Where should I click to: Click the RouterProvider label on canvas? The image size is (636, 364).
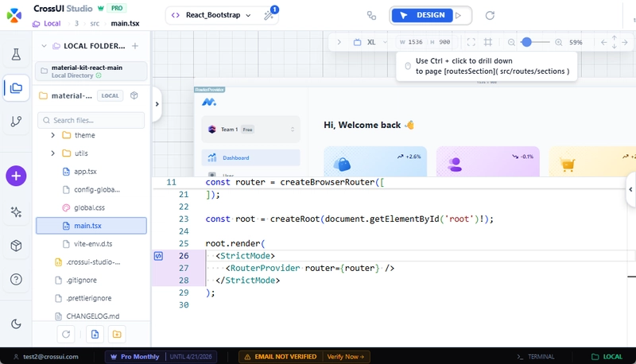(x=210, y=90)
